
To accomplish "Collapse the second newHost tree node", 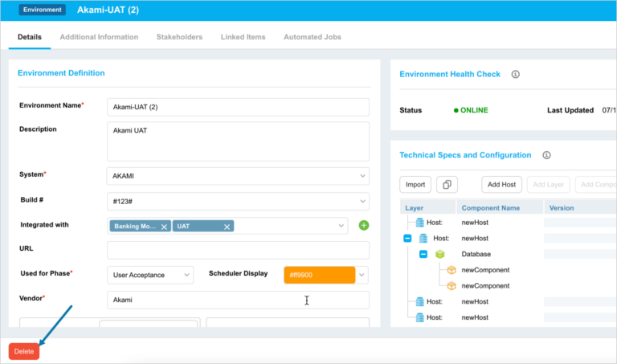I will click(407, 239).
